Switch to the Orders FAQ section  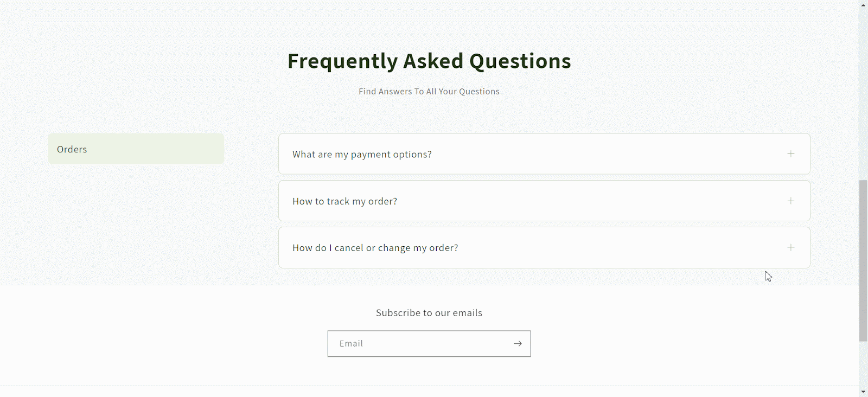point(136,149)
